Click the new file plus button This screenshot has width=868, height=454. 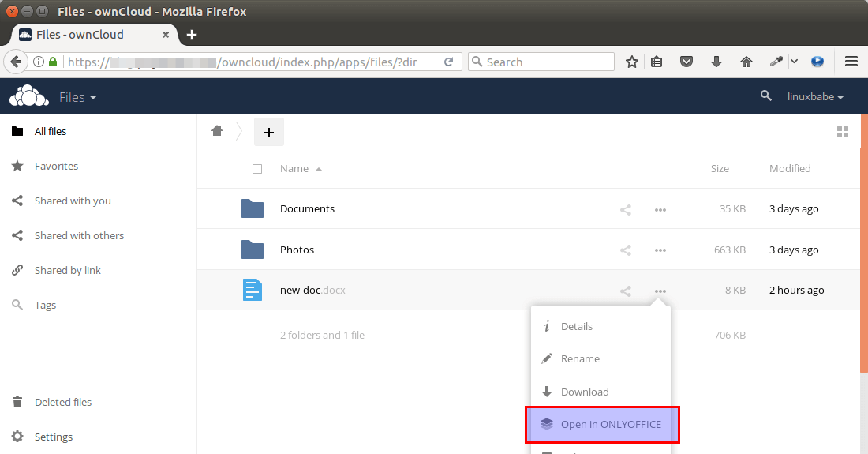[x=268, y=133]
